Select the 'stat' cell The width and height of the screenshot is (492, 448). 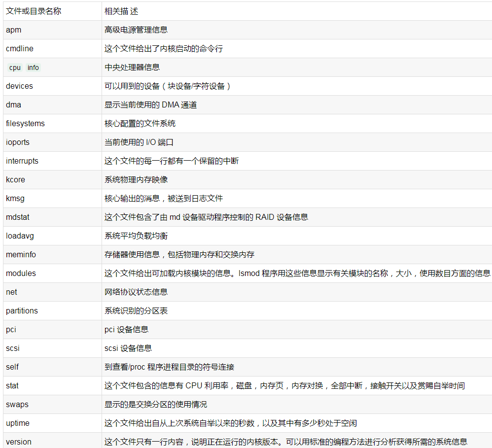(52, 385)
